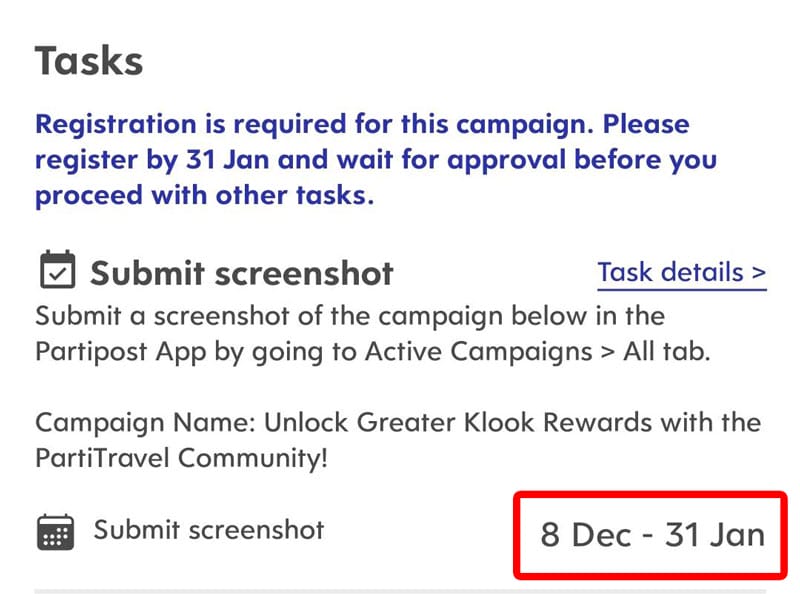Click the gray divider line below the task row

tap(400, 591)
